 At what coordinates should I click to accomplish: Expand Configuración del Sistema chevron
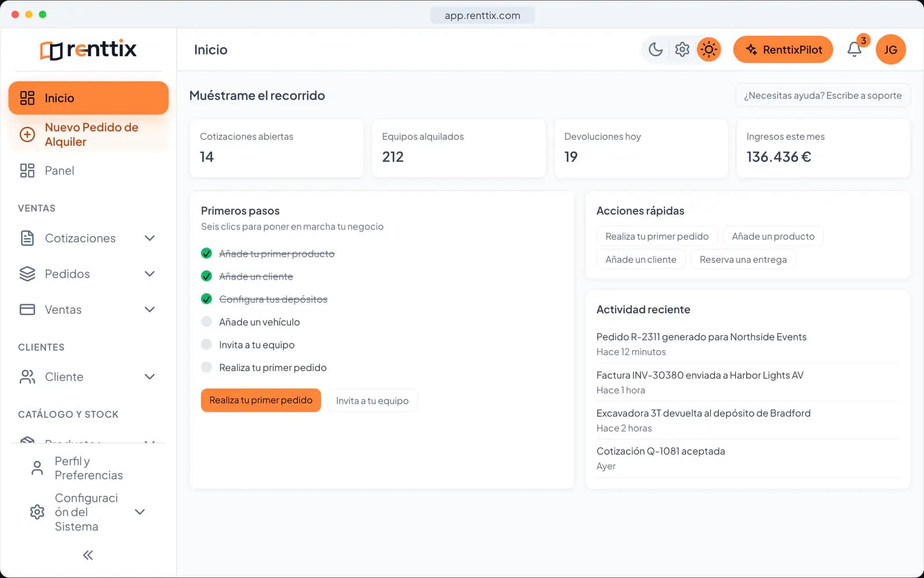click(140, 512)
